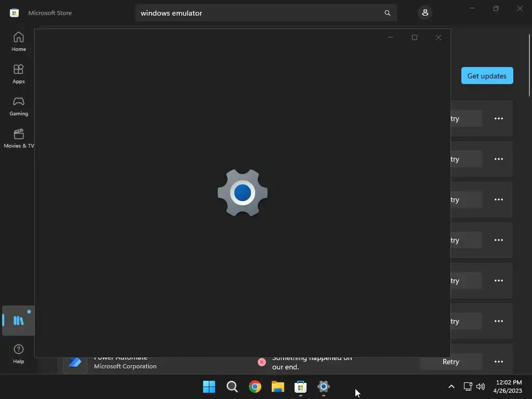Click Retry for Power Automate

coord(450,362)
